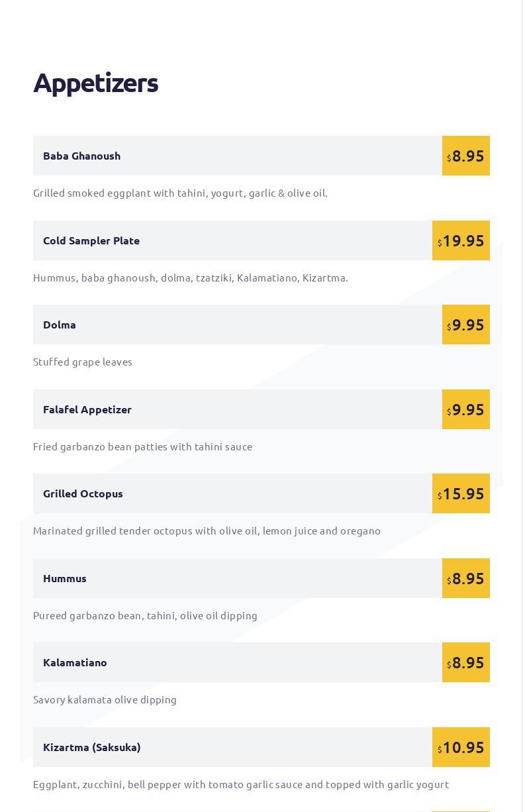
Task: Click the Appetizers section heading
Action: [x=95, y=83]
